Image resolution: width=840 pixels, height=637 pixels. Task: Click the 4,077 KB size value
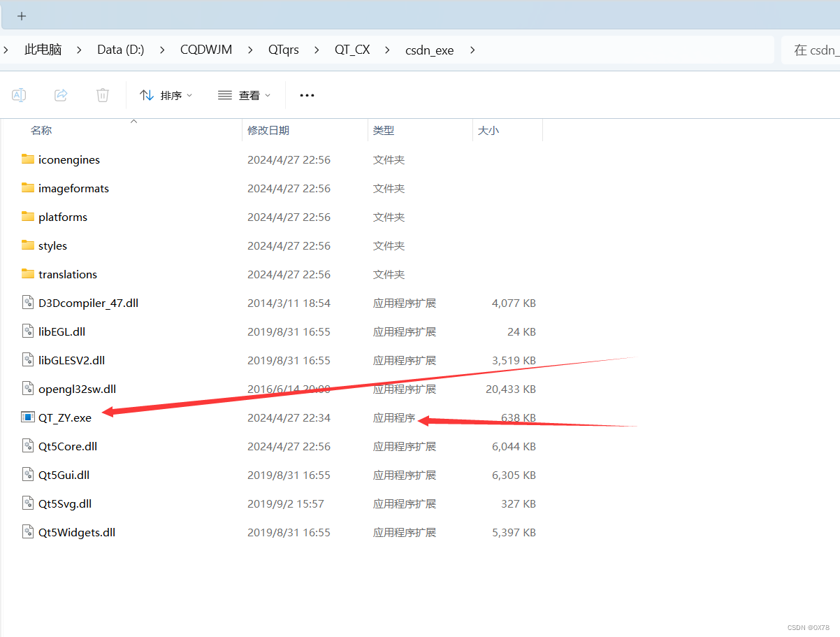pos(514,303)
